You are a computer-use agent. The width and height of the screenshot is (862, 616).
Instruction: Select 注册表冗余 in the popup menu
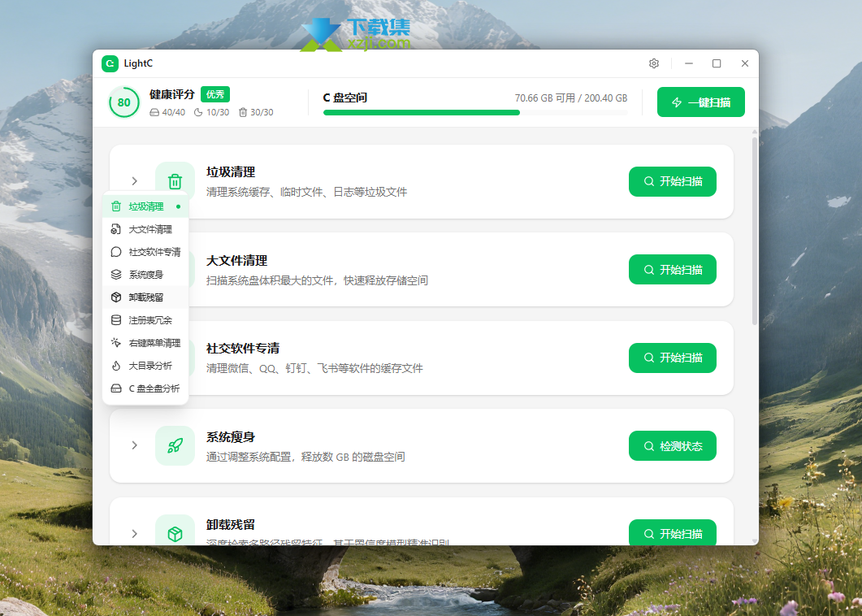145,320
